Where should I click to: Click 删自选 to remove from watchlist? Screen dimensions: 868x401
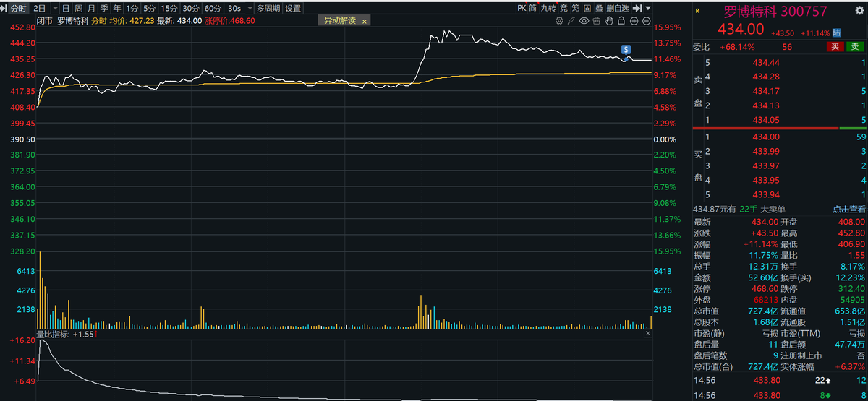pyautogui.click(x=618, y=8)
